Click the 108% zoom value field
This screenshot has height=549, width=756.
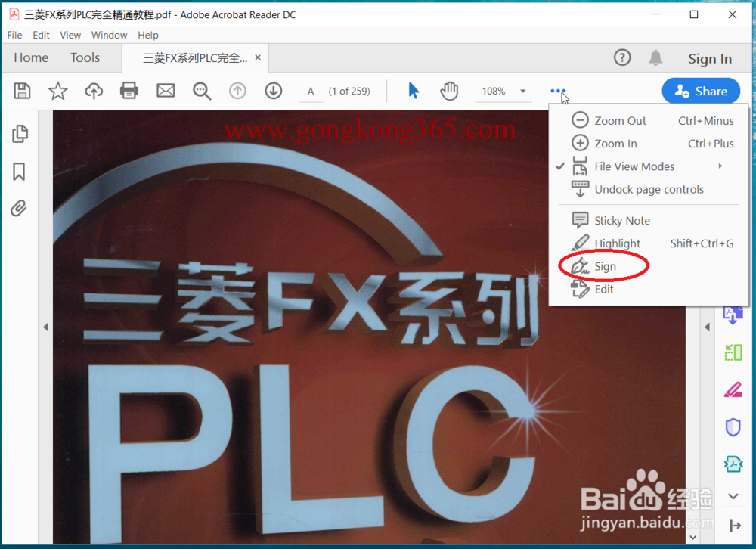point(494,91)
